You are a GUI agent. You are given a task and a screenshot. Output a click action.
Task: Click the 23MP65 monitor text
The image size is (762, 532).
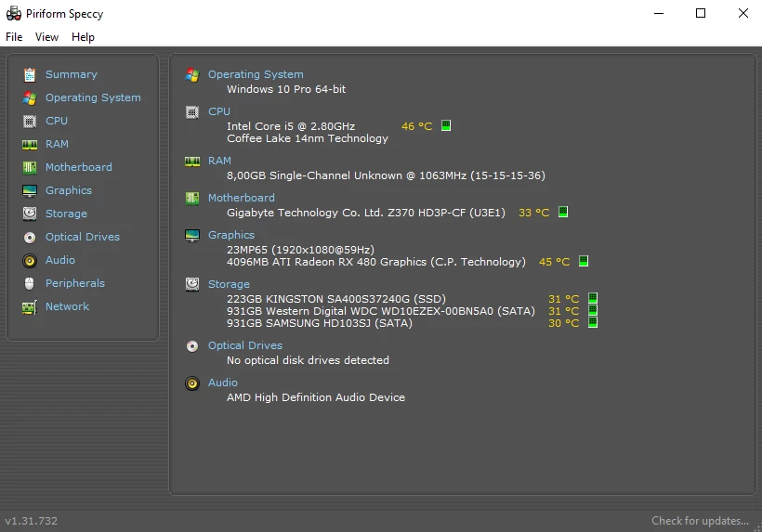[300, 250]
